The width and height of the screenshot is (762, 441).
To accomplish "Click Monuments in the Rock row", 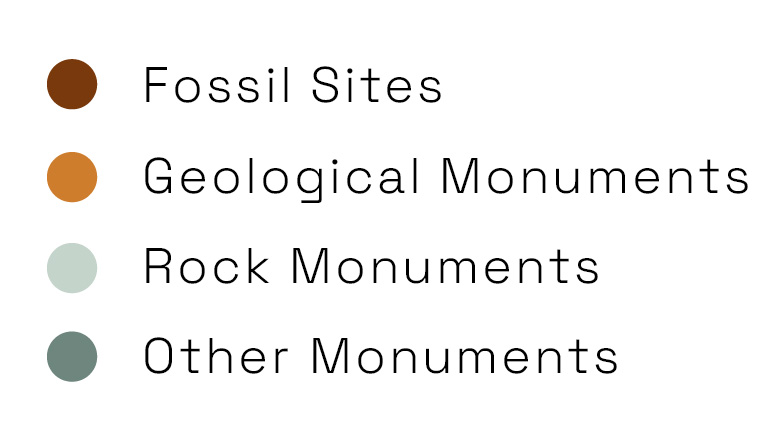I will [445, 266].
